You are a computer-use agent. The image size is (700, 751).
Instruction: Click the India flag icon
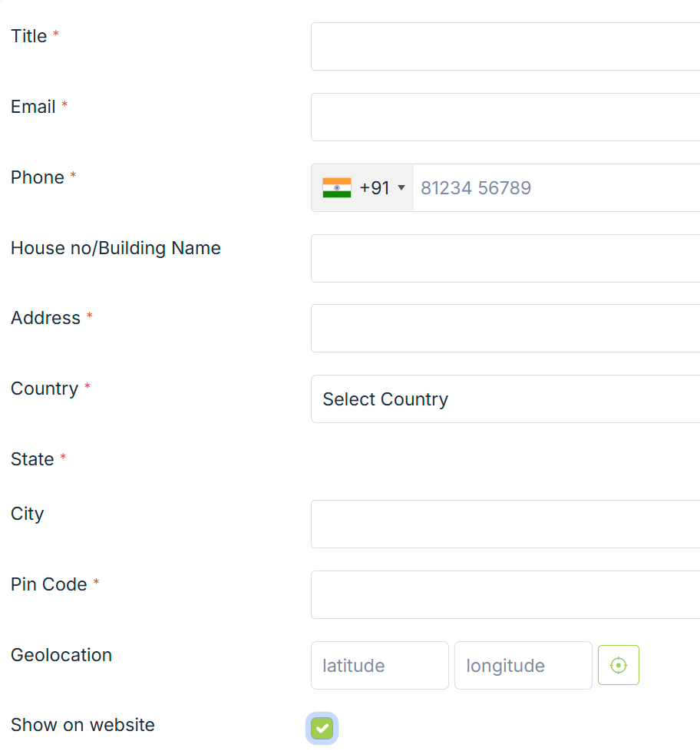(x=337, y=188)
